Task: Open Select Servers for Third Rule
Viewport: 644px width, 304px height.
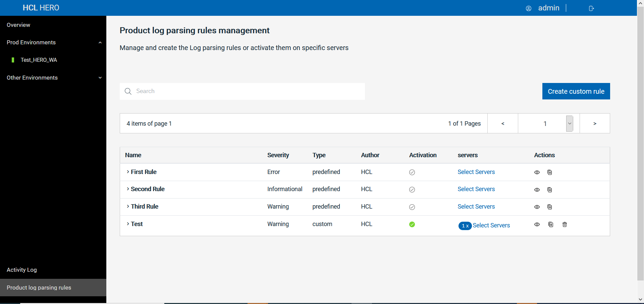Action: click(476, 207)
